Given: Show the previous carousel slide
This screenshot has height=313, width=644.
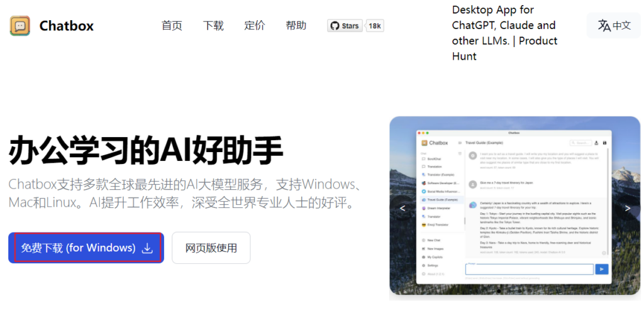Looking at the screenshot, I should click(x=402, y=209).
